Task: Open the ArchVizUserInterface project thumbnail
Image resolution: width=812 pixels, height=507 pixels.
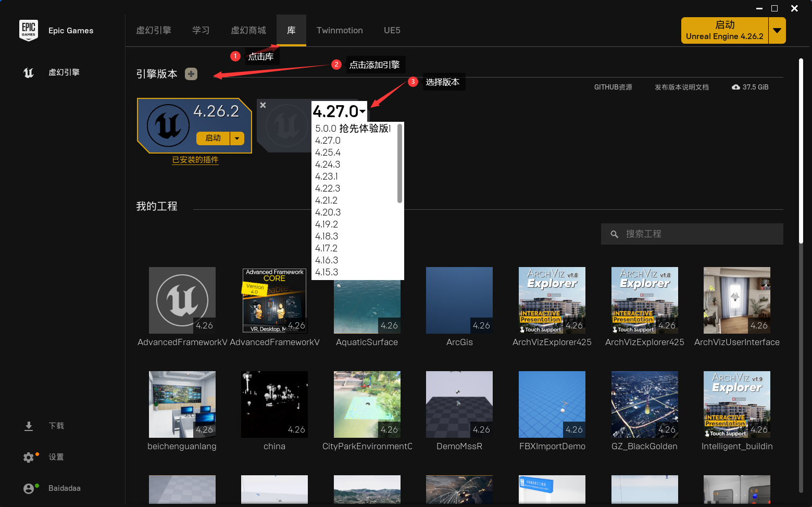Action: (x=737, y=300)
